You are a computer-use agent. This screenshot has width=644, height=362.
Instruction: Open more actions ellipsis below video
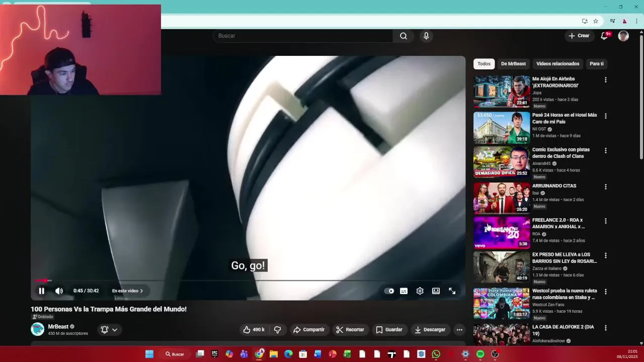point(459,330)
